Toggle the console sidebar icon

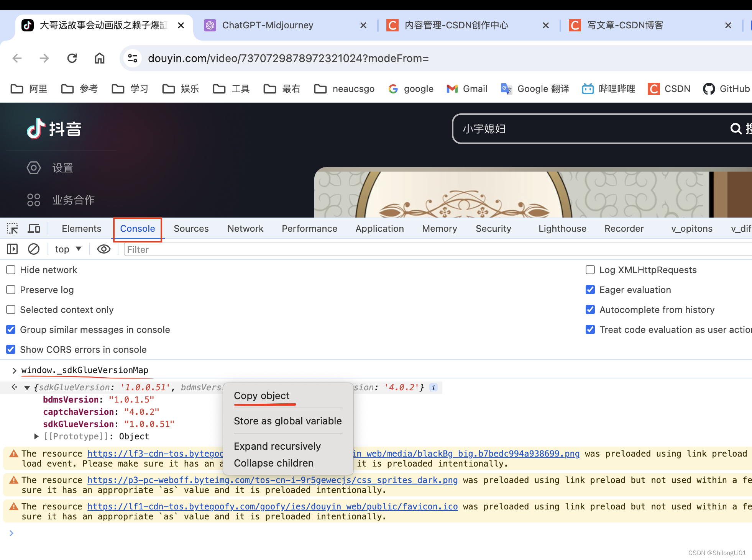12,249
